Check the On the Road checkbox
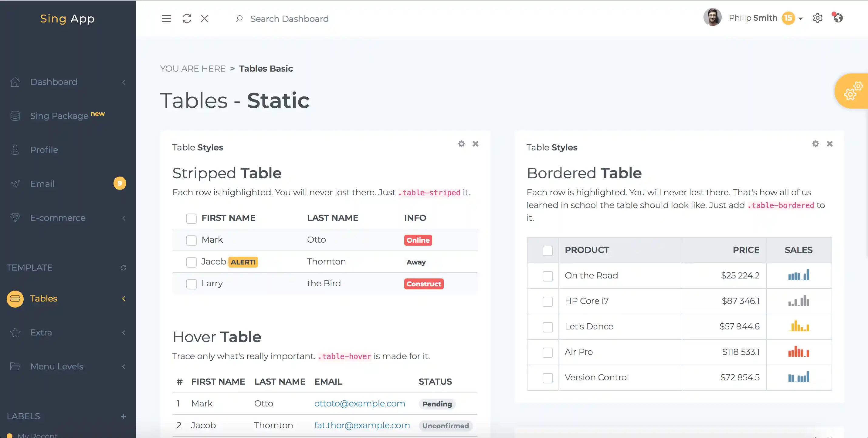Screen dimensions: 868x438 coord(548,276)
